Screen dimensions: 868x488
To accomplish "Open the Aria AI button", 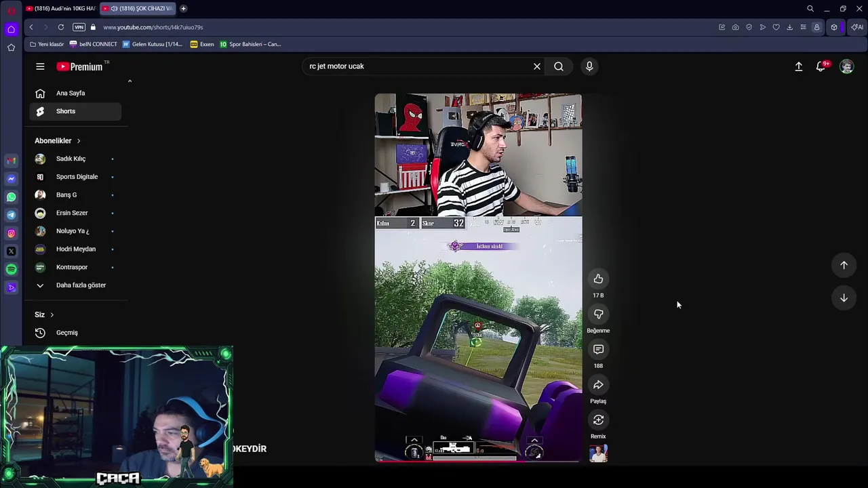I will (857, 27).
